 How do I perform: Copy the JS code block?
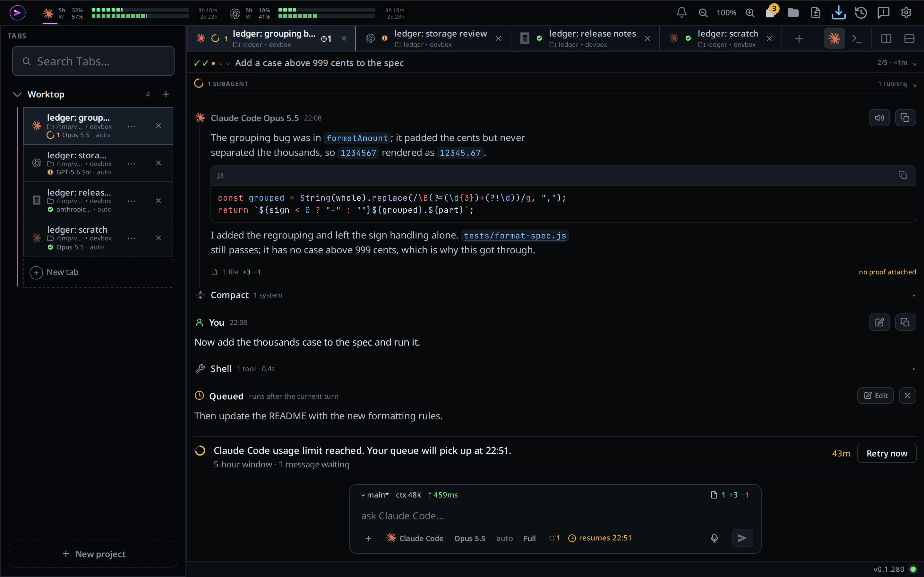click(903, 175)
